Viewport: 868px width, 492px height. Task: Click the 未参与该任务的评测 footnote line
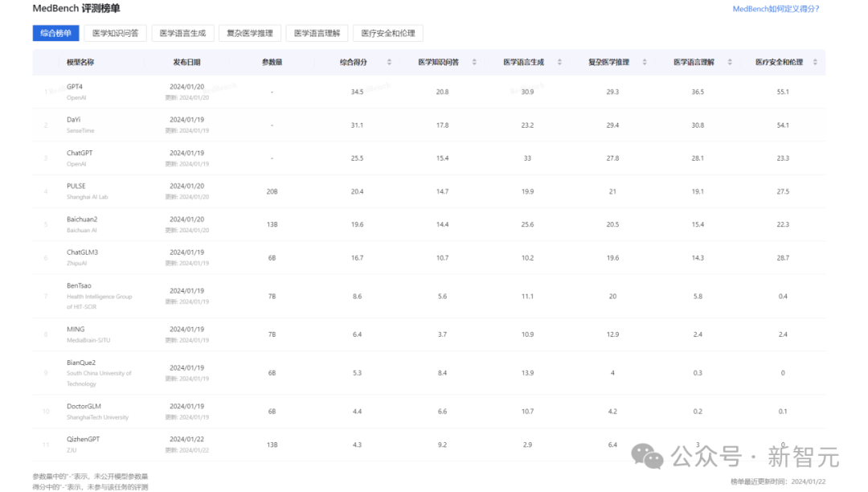point(90,487)
